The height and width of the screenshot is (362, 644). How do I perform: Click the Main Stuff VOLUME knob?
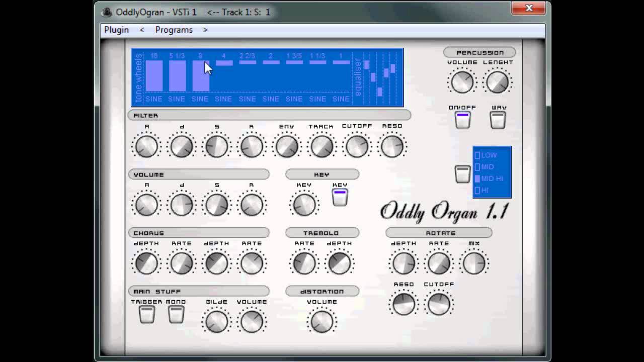pyautogui.click(x=252, y=321)
